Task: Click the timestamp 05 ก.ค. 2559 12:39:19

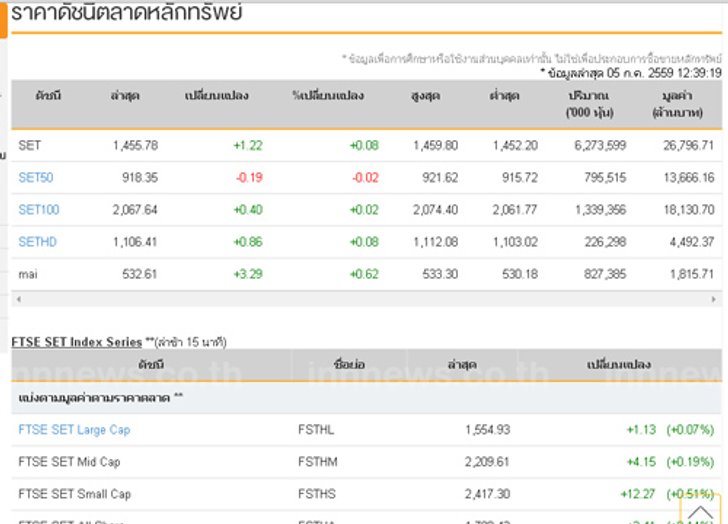Action: [664, 73]
